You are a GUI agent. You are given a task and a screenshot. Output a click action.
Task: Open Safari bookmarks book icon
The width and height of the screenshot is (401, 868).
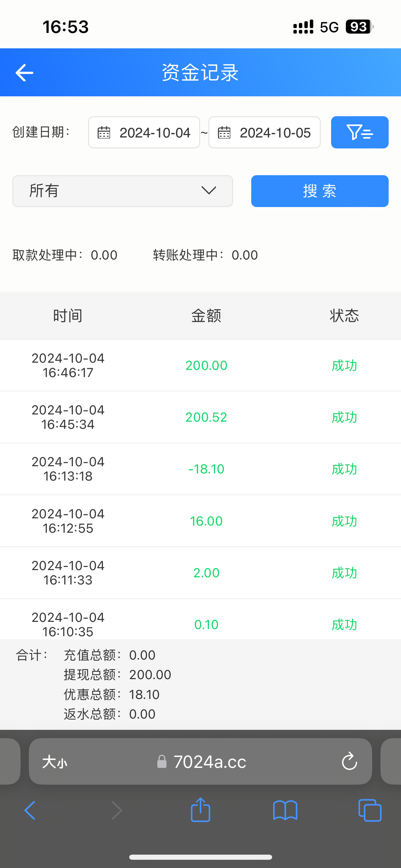(x=285, y=810)
